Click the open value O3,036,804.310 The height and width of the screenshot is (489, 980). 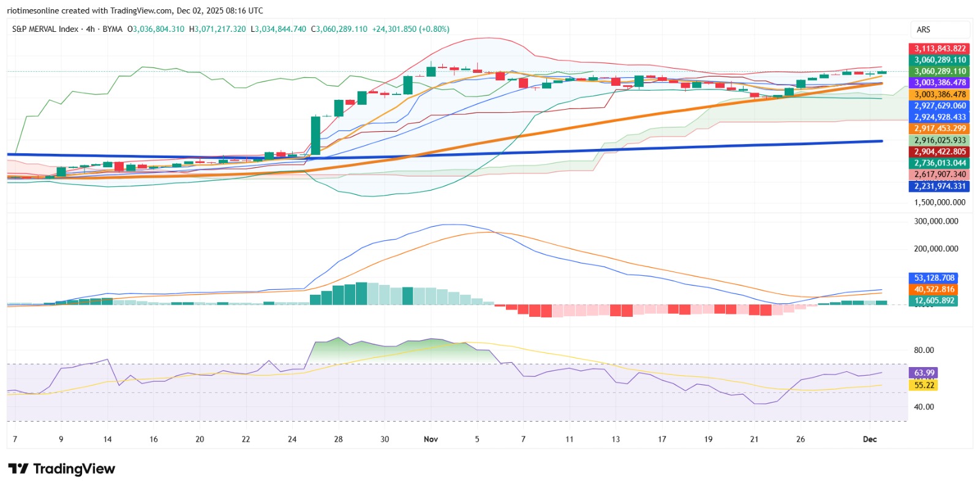pos(156,29)
